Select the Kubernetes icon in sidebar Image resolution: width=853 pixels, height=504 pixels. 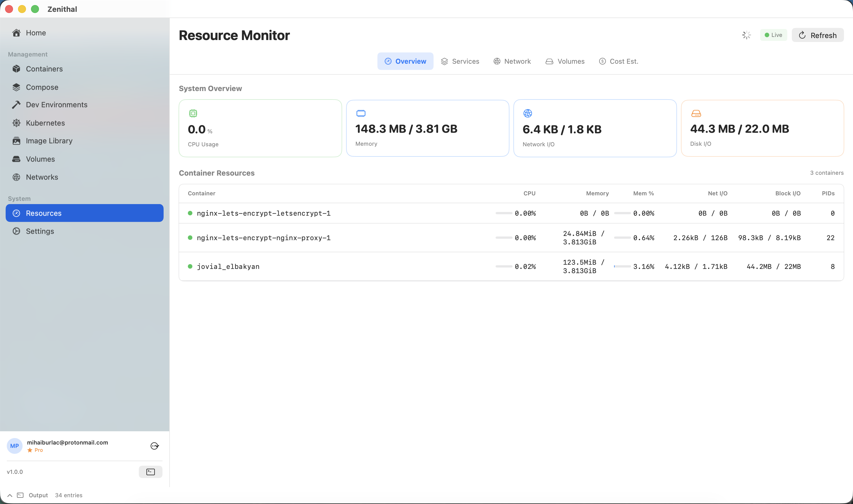[17, 123]
